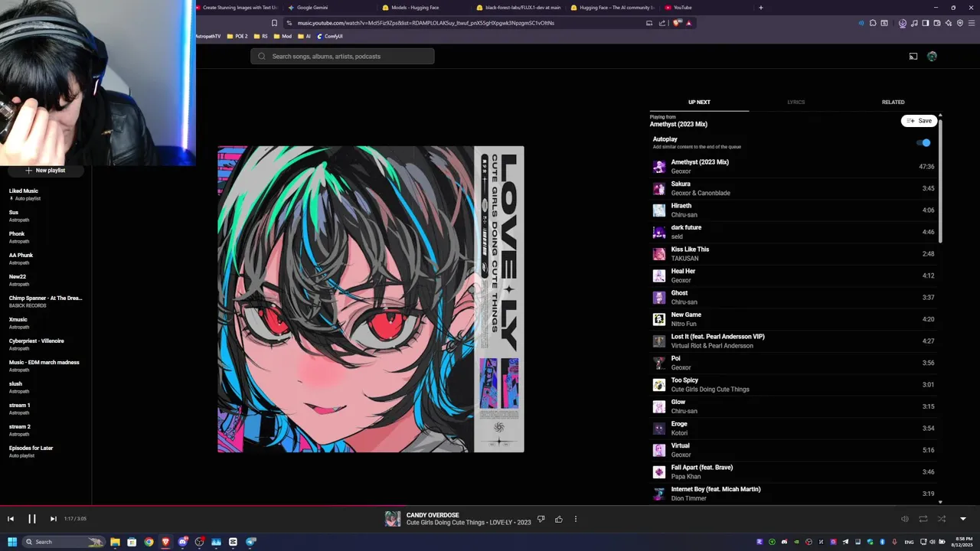980x551 pixels.
Task: Open the Phonk playlist
Action: tap(17, 233)
